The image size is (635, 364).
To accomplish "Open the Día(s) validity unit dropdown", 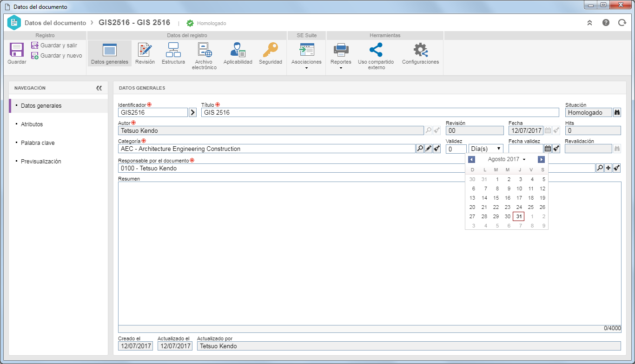I will (486, 149).
